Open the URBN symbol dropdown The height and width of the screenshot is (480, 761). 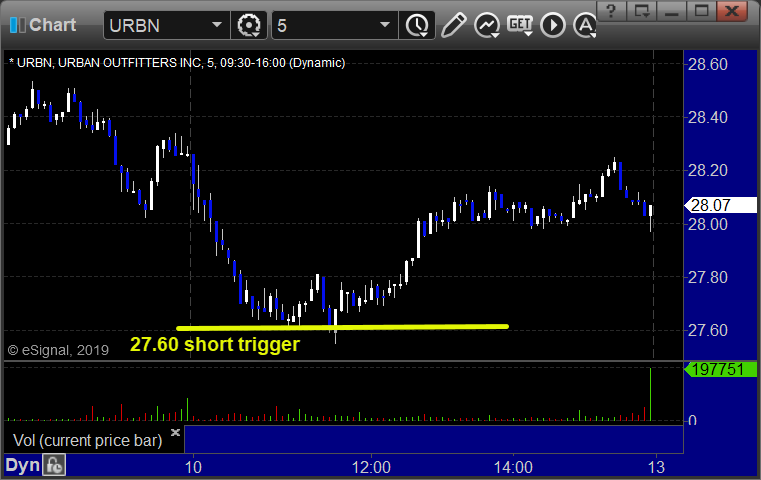coord(216,25)
